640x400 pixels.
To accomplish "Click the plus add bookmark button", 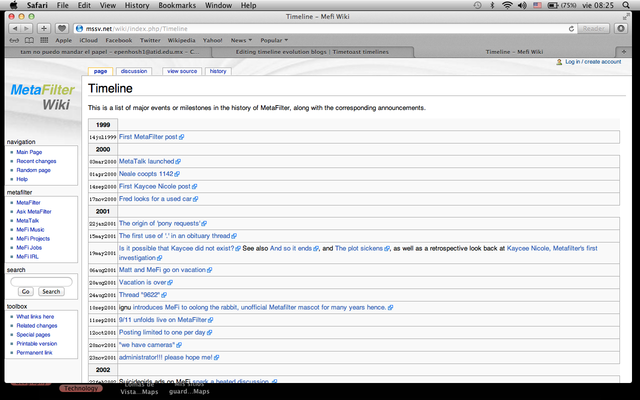I will click(x=44, y=29).
